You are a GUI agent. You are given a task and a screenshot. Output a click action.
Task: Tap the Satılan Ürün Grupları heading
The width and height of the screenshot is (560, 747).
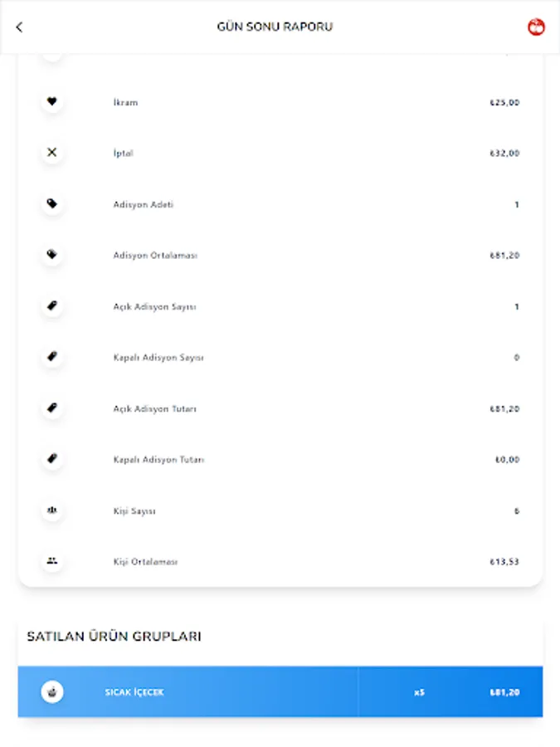[114, 637]
